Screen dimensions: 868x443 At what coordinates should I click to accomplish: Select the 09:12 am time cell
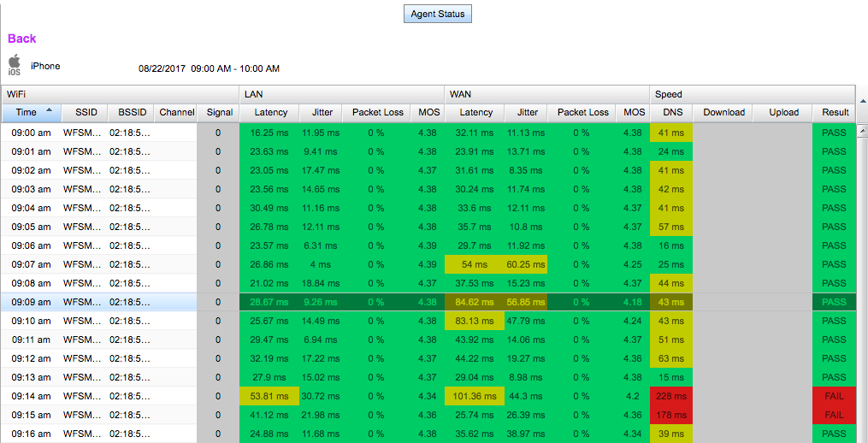(x=31, y=359)
